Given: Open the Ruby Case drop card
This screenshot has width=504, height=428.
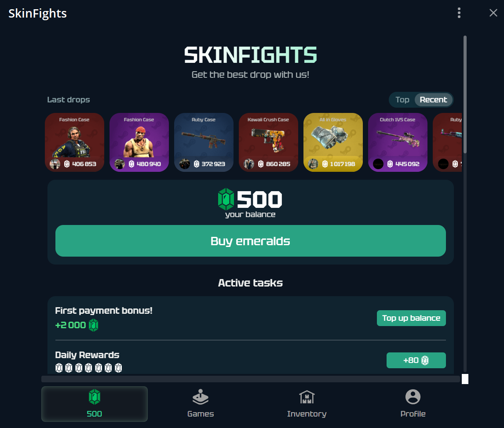Looking at the screenshot, I should click(204, 142).
